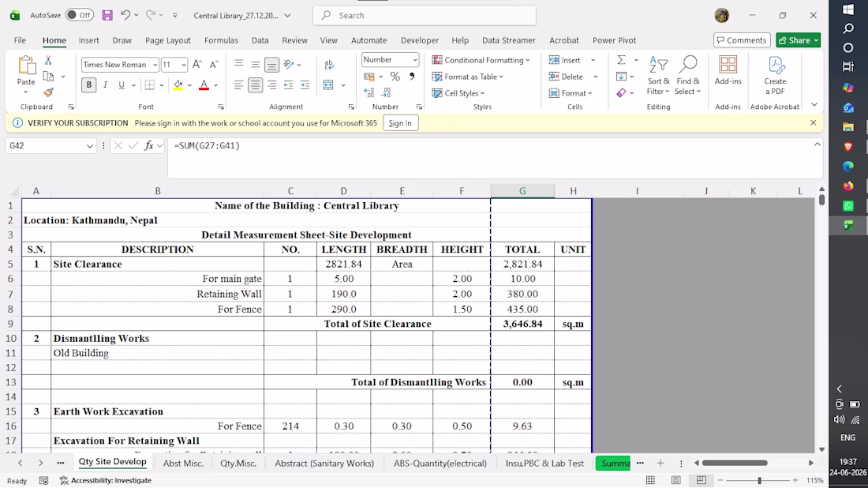Click Create a PDF icon
Image resolution: width=868 pixels, height=488 pixels.
(775, 75)
